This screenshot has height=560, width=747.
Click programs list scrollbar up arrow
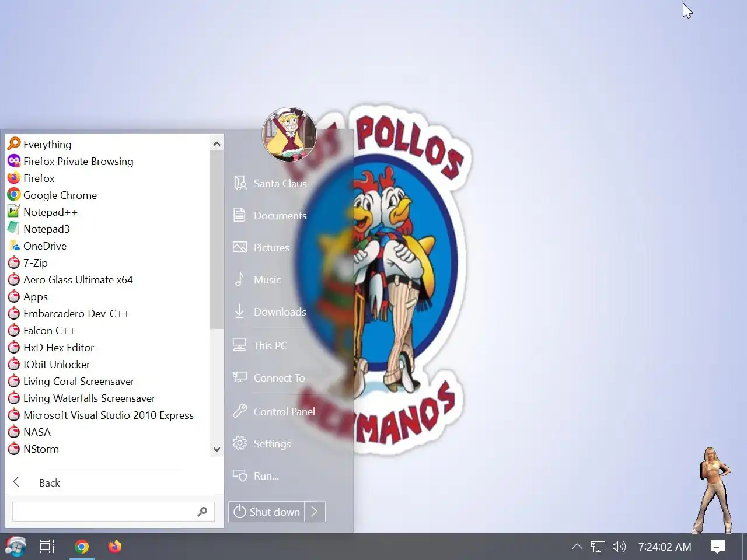point(217,143)
